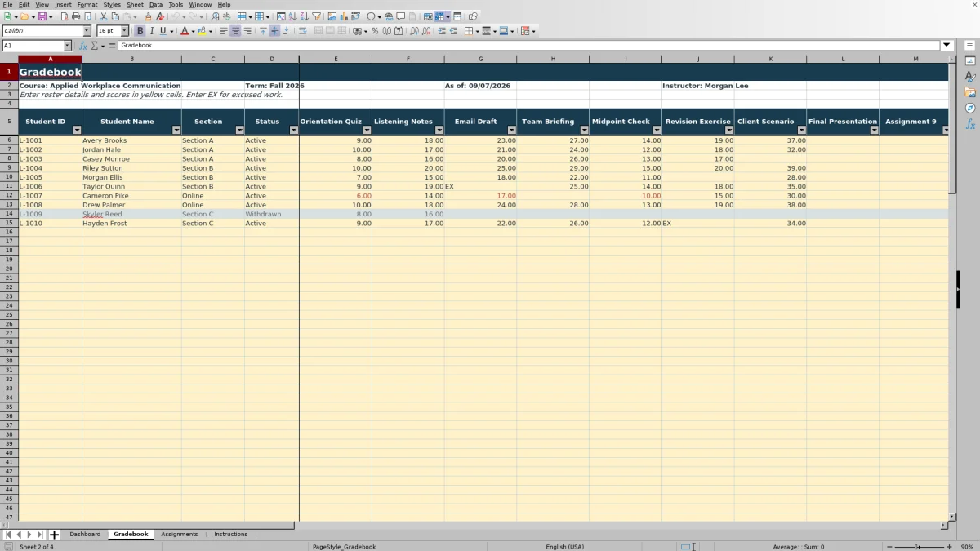Open Name Box dropdown arrow
The height and width of the screenshot is (551, 980).
[67, 46]
